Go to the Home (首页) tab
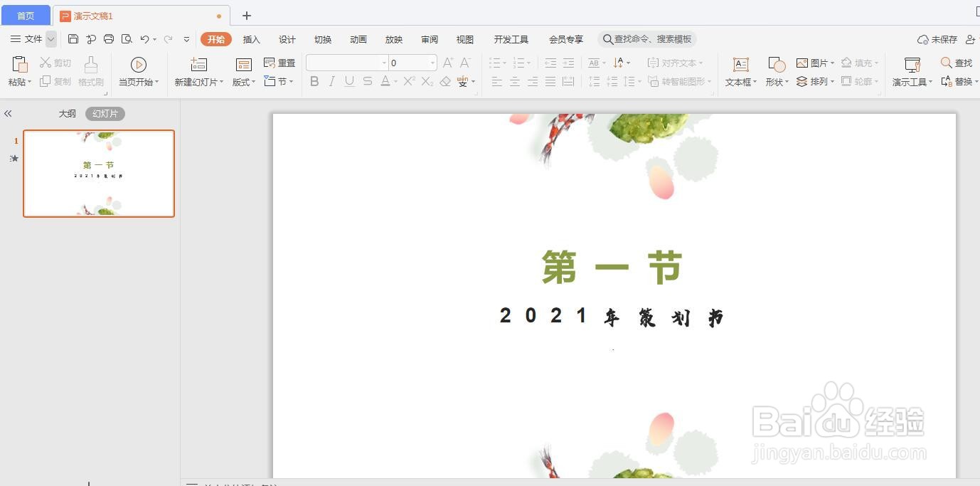Viewport: 980px width, 486px height. [x=26, y=15]
